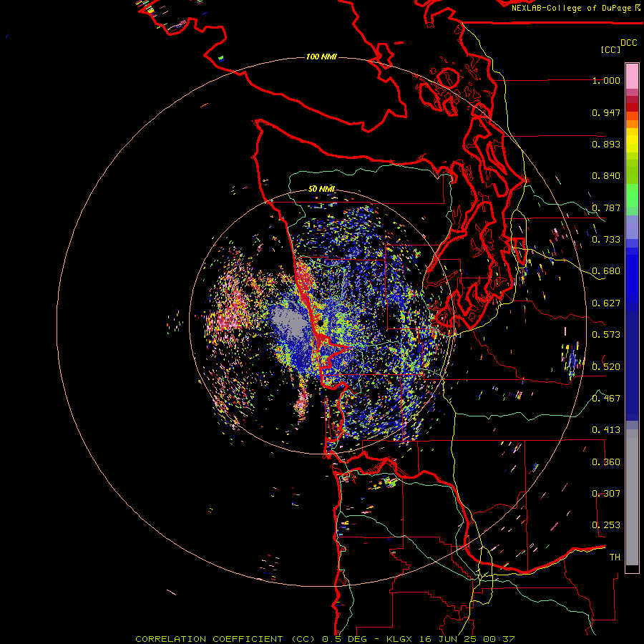The height and width of the screenshot is (644, 644).
Task: Click the 0.307 scale value label
Action: tap(606, 494)
